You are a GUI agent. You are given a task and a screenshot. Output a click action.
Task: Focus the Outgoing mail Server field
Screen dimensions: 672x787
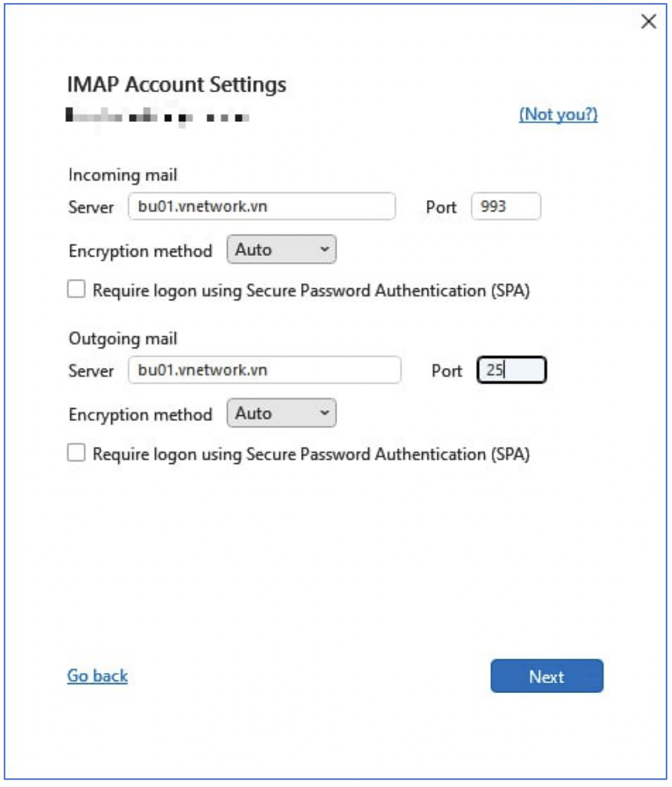click(x=264, y=370)
